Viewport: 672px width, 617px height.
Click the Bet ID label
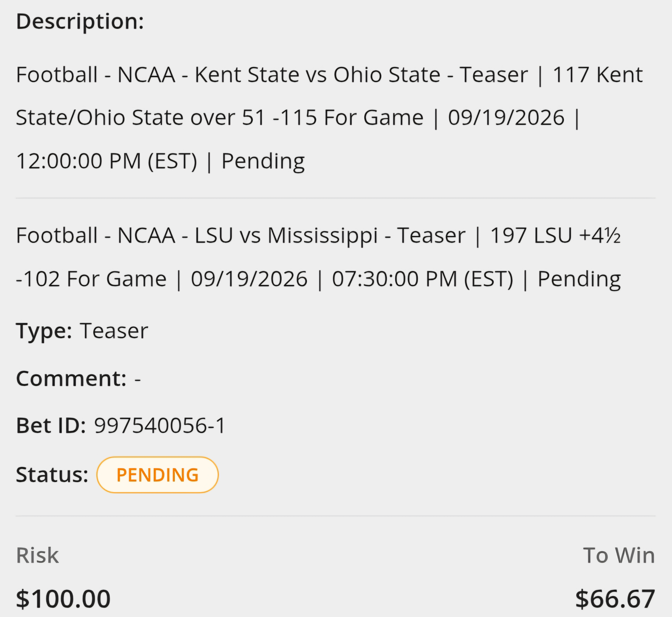tap(51, 426)
